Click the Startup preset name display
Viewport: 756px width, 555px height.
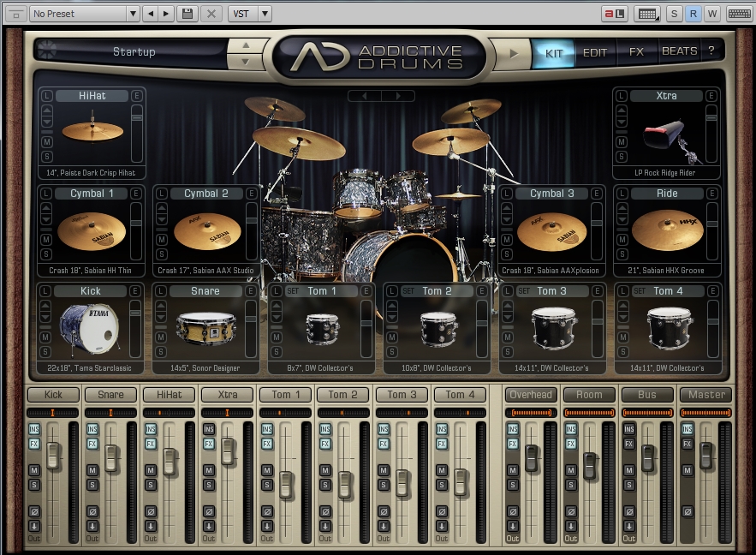[134, 51]
